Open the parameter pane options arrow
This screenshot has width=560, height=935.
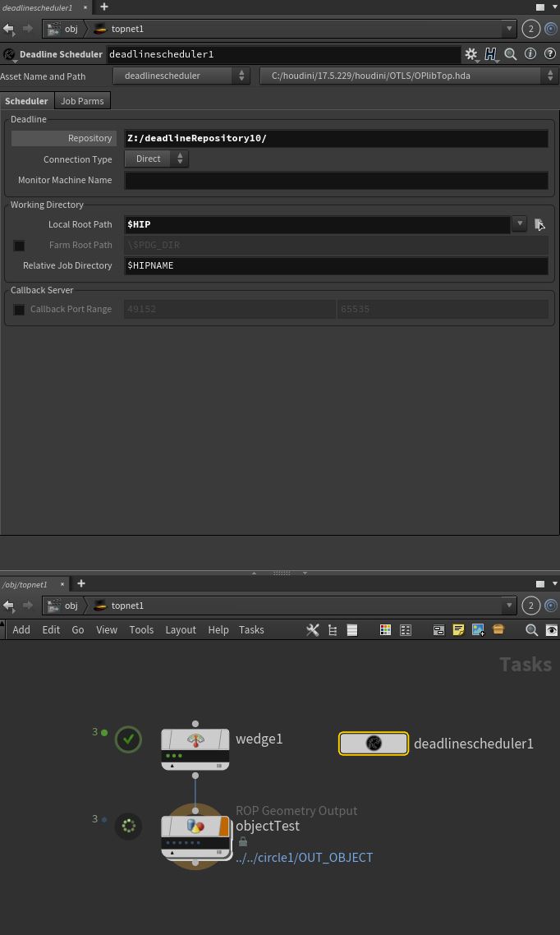tap(555, 7)
